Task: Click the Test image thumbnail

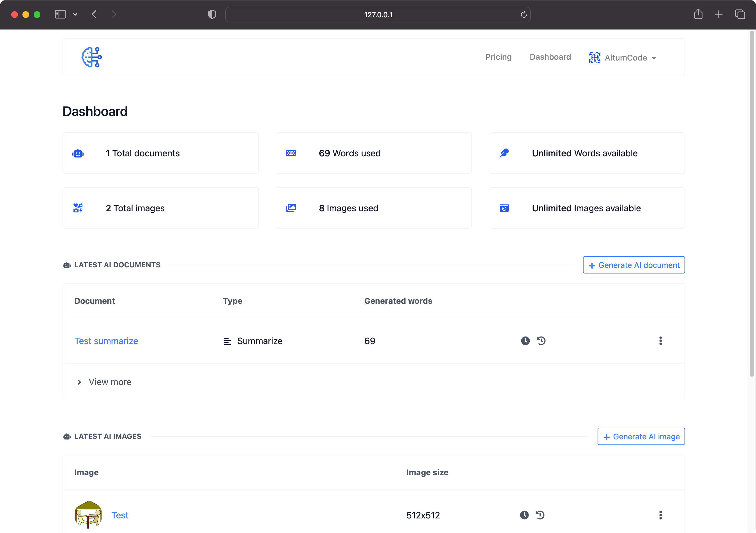Action: (88, 515)
